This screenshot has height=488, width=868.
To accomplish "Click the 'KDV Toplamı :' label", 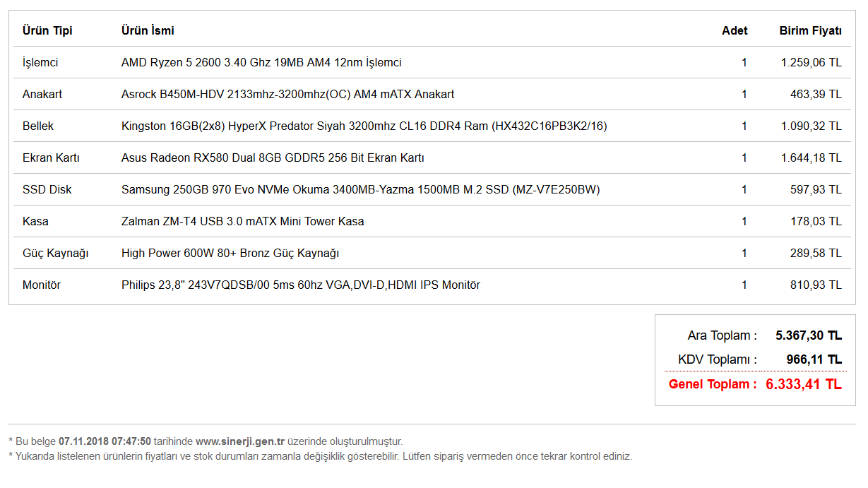I will [x=718, y=359].
